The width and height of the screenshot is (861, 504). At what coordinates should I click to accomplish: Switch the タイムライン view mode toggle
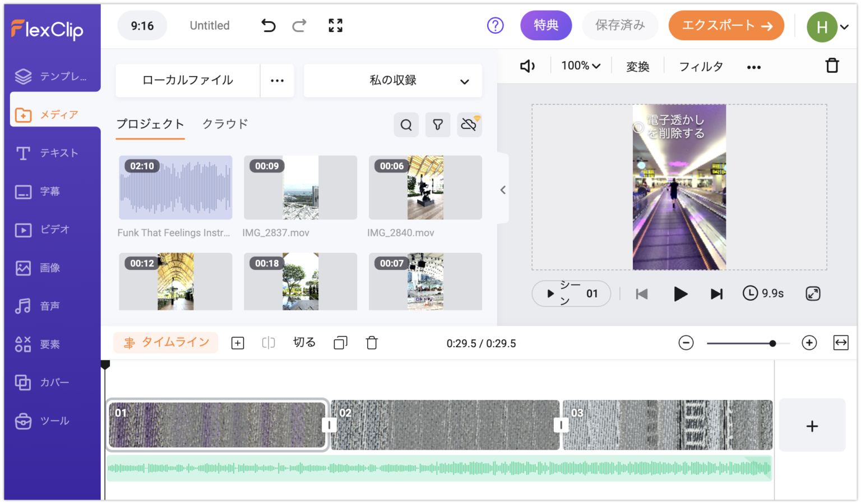point(166,342)
